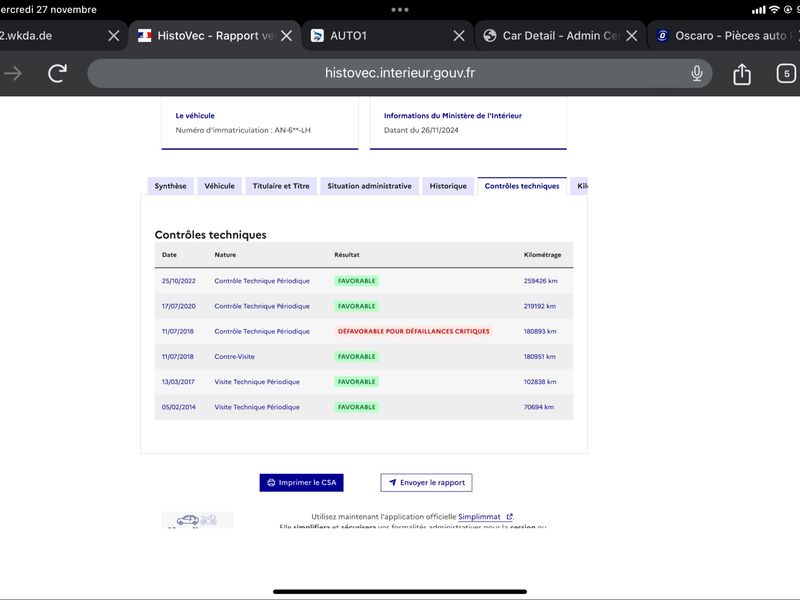Focus the histovec.interieur.gouv.fr address bar
Viewport: 800px width, 600px height.
coord(399,73)
